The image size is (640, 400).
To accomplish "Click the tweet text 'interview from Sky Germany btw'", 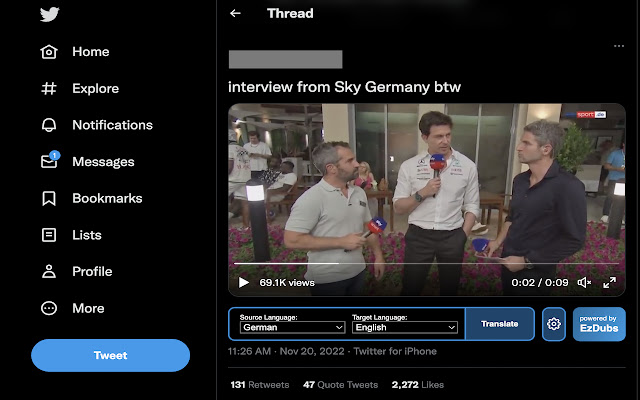I will coord(344,87).
